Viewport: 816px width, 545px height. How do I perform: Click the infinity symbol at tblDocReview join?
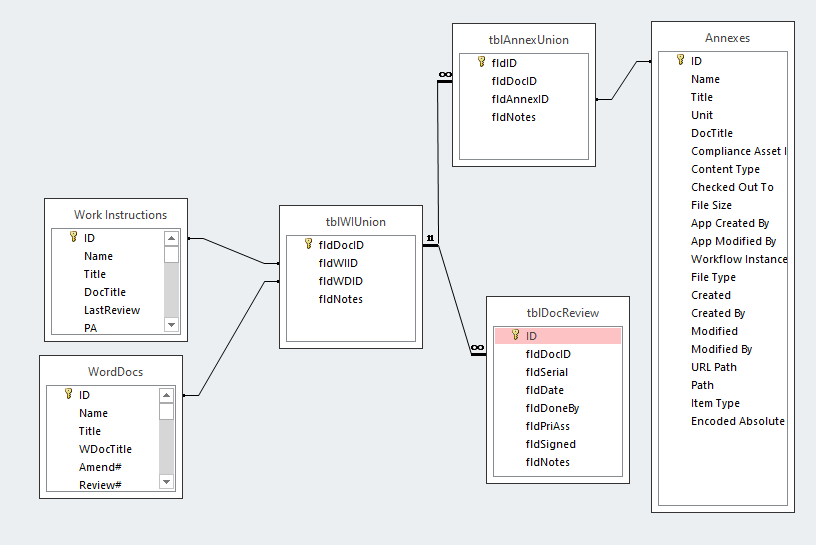(477, 348)
